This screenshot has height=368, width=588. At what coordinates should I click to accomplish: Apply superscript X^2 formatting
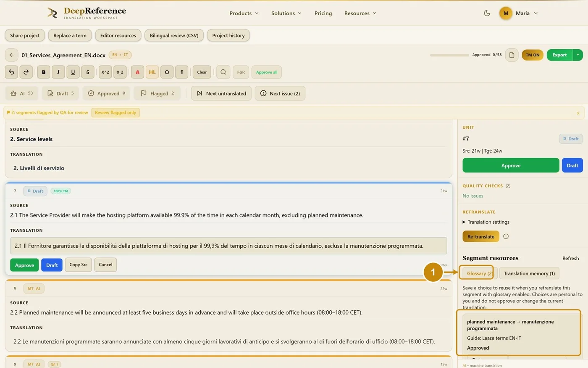tap(105, 72)
